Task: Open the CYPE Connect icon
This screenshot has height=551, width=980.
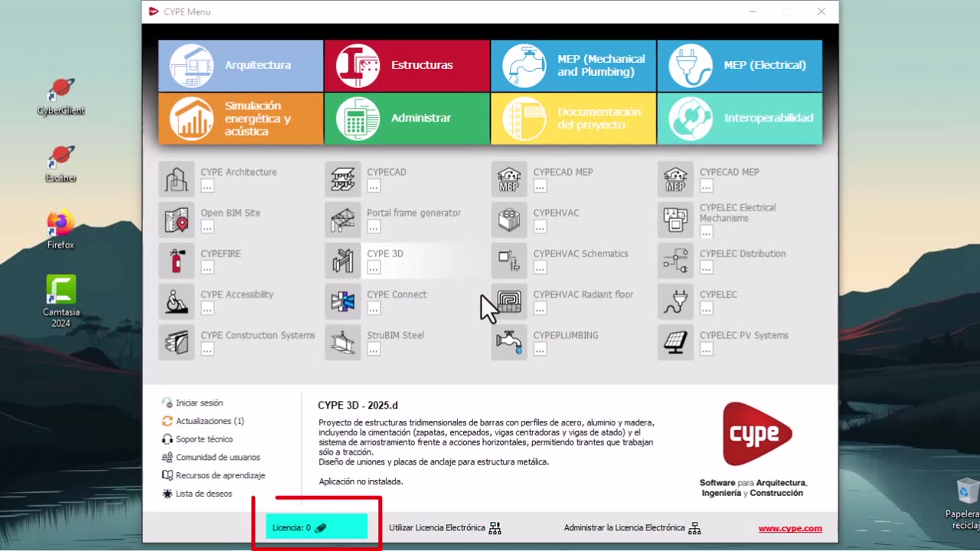Action: click(343, 301)
